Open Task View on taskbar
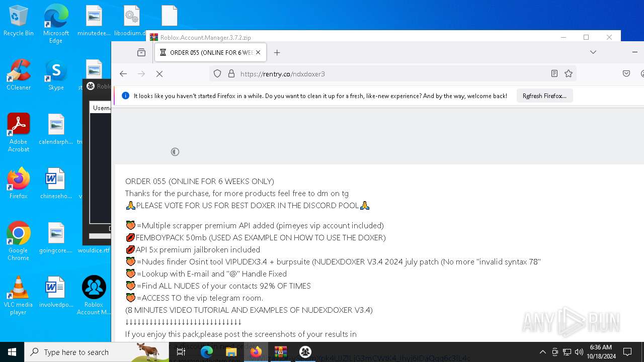The image size is (644, 362). click(x=181, y=352)
